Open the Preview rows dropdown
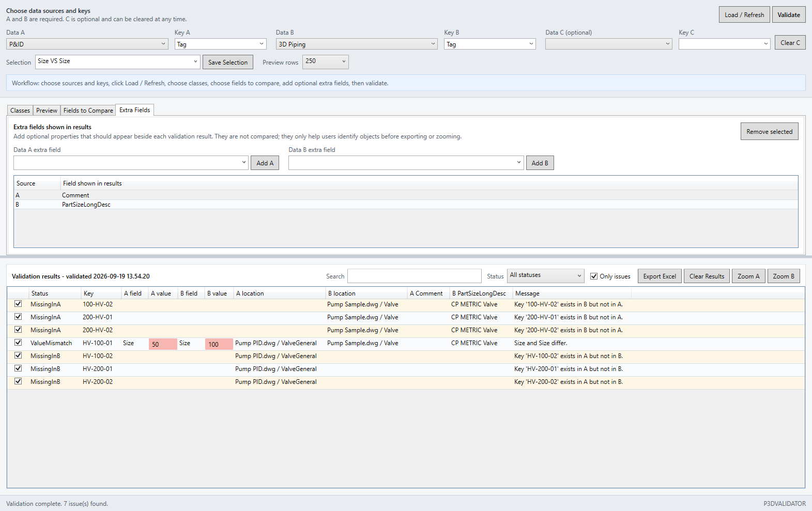The width and height of the screenshot is (812, 511). (x=326, y=61)
